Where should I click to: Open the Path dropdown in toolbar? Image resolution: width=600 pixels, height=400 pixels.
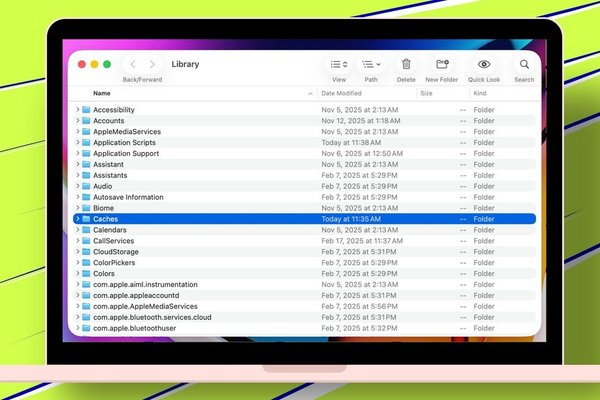[x=371, y=64]
